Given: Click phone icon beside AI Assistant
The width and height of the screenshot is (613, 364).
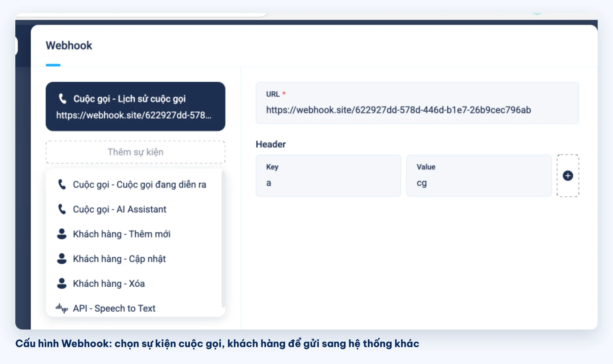Looking at the screenshot, I should 62,209.
